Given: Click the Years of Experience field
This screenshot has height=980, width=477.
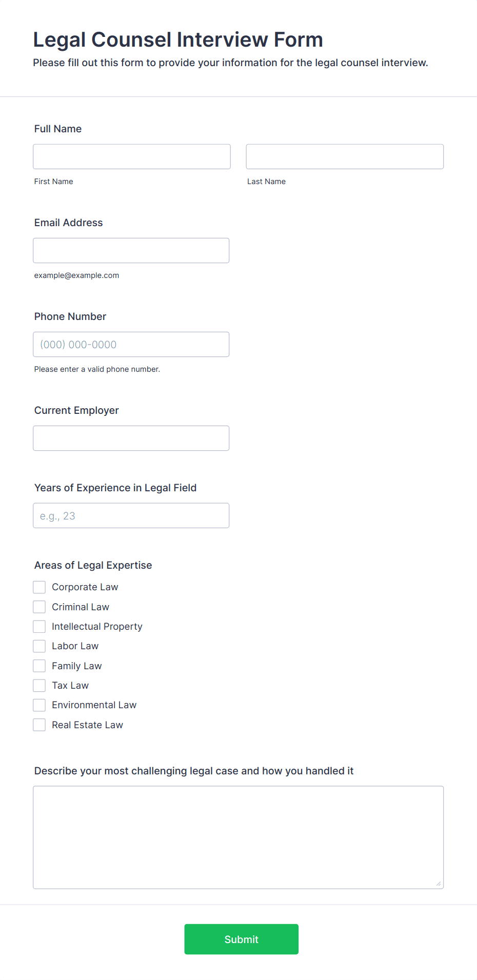Looking at the screenshot, I should click(131, 515).
